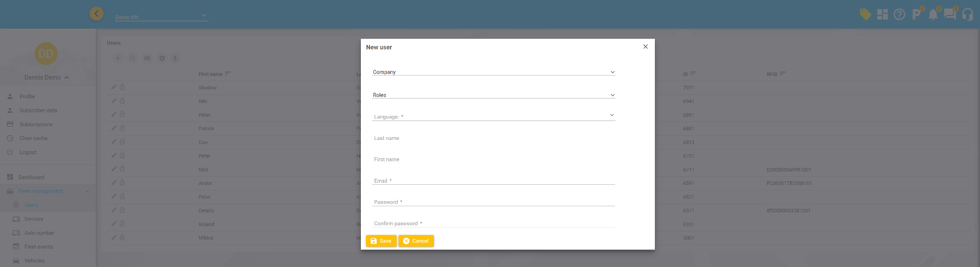Click the ID cell 7971

[689, 88]
